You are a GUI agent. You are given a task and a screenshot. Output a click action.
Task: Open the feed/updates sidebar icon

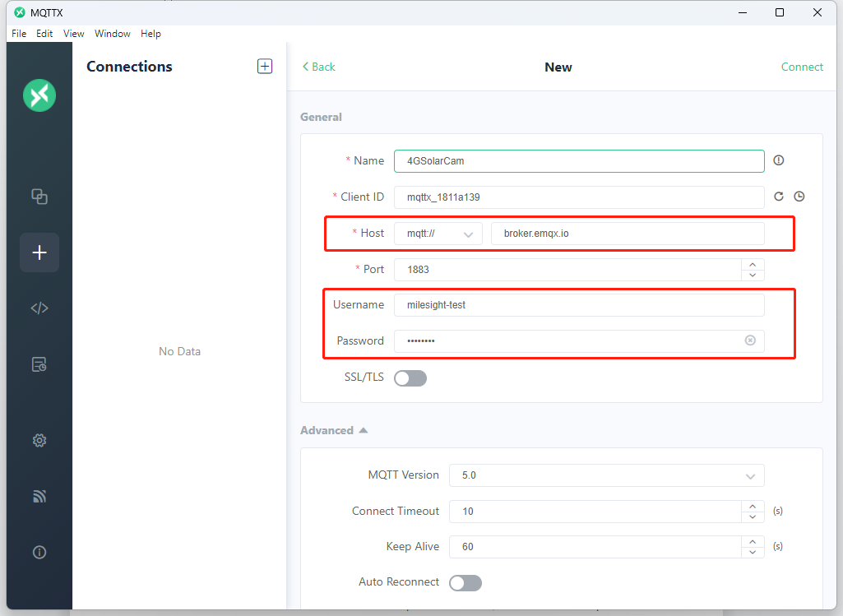[x=39, y=496]
